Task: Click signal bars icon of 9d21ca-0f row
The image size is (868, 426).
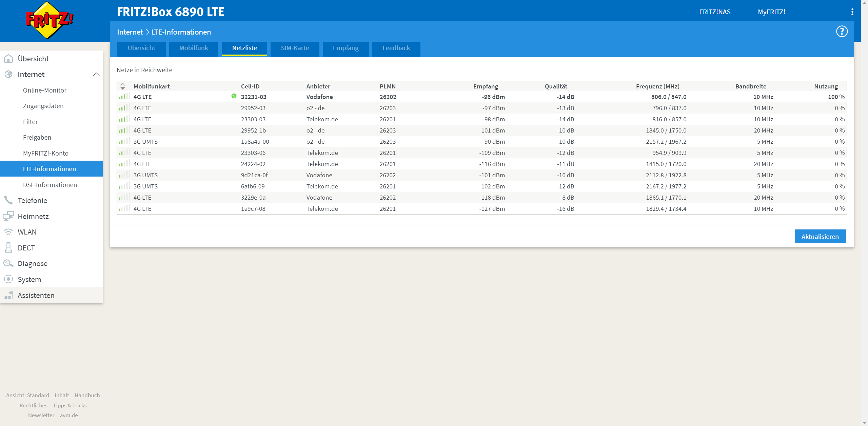Action: point(124,175)
